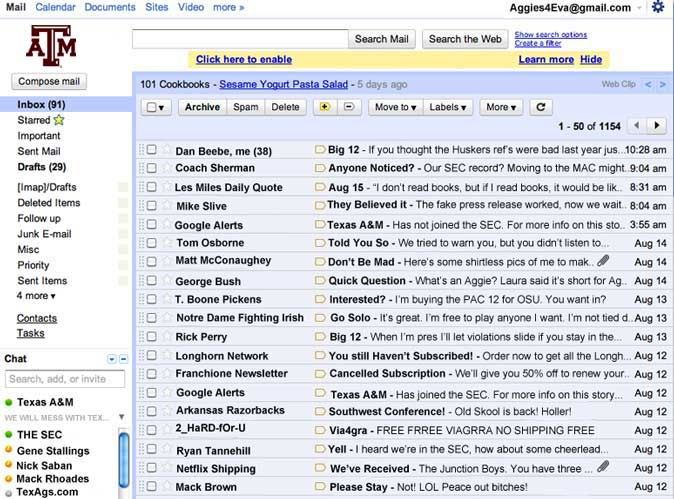Open the Move to dropdown

[x=395, y=107]
